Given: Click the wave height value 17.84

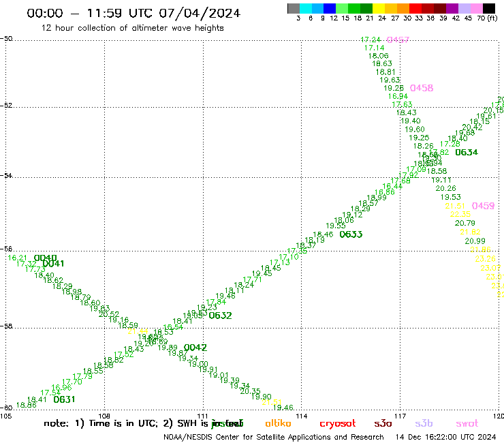Looking at the screenshot, I should point(216,302).
